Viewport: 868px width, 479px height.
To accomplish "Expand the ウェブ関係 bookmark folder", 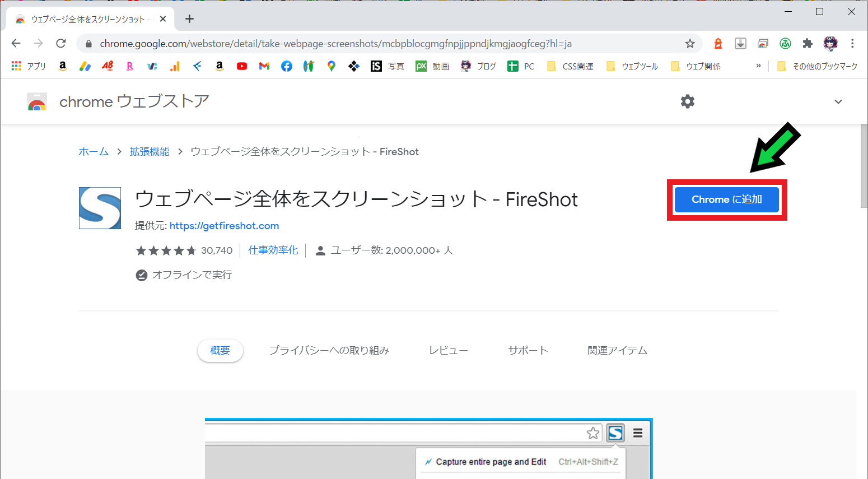I will [696, 66].
